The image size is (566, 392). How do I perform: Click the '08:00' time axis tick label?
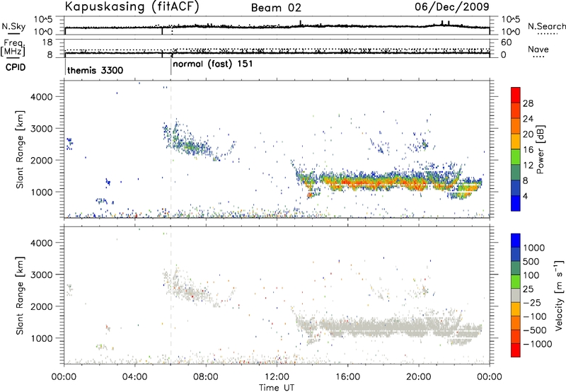206,377
